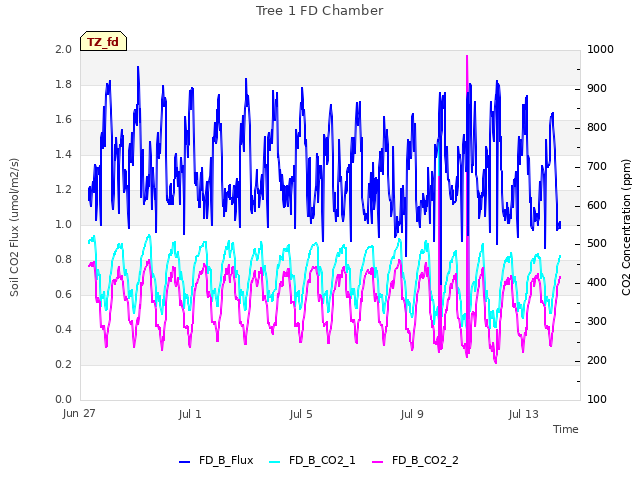640x480 pixels.
Task: Click the Time axis label
Action: click(566, 429)
